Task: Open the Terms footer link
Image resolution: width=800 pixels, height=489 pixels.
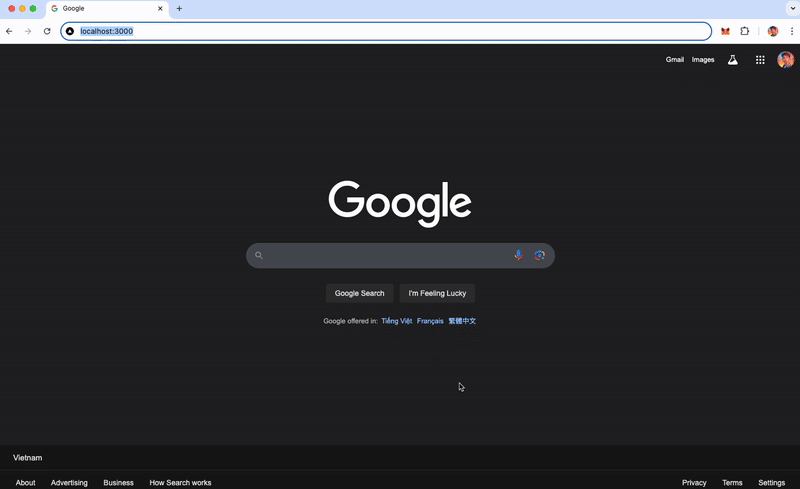Action: (x=732, y=482)
